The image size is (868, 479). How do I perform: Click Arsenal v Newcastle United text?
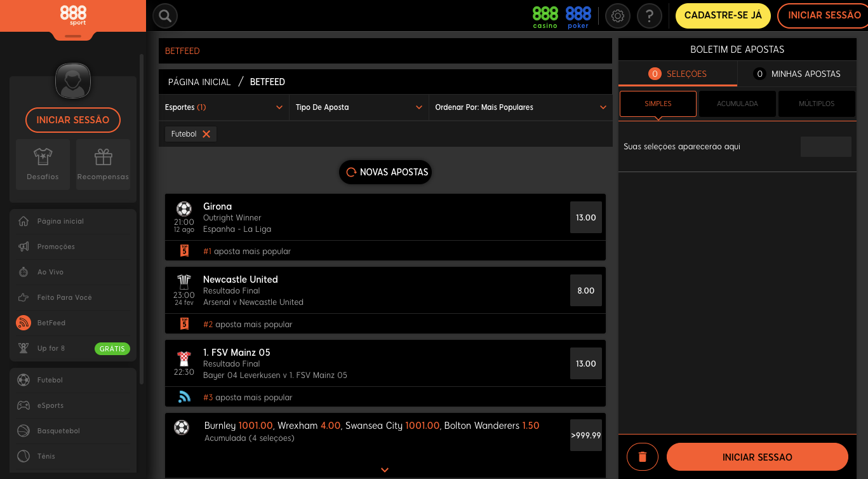click(x=253, y=302)
